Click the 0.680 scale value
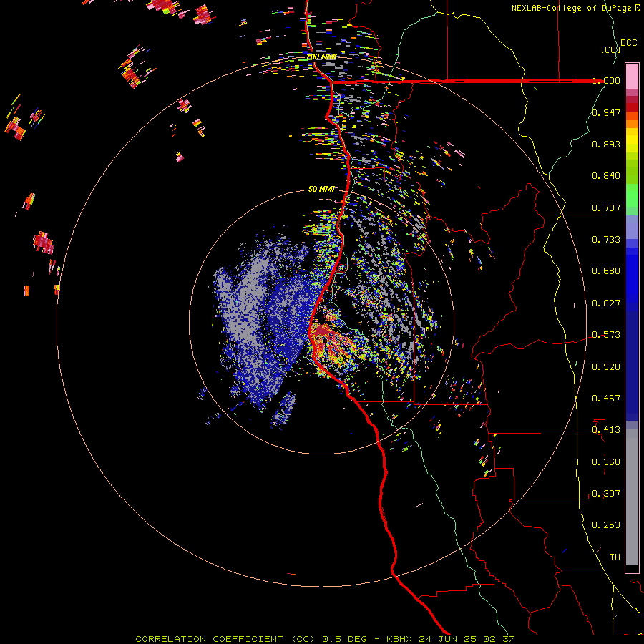644x644 pixels. [x=606, y=271]
